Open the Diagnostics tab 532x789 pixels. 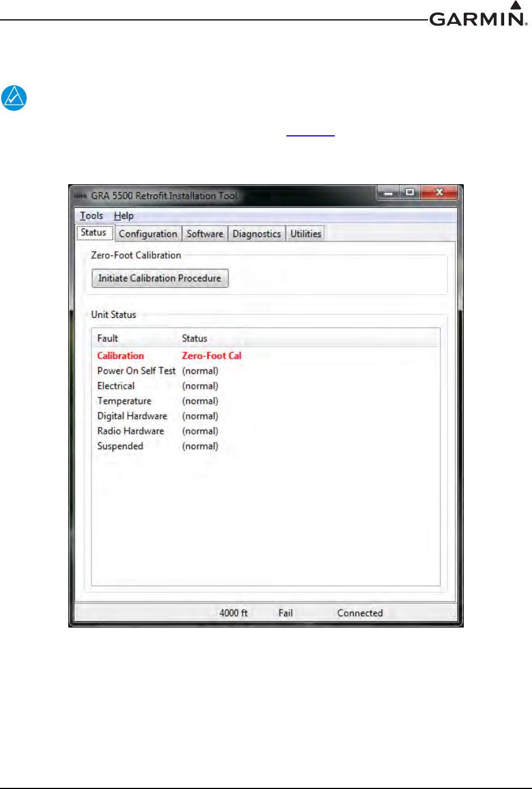coord(256,234)
